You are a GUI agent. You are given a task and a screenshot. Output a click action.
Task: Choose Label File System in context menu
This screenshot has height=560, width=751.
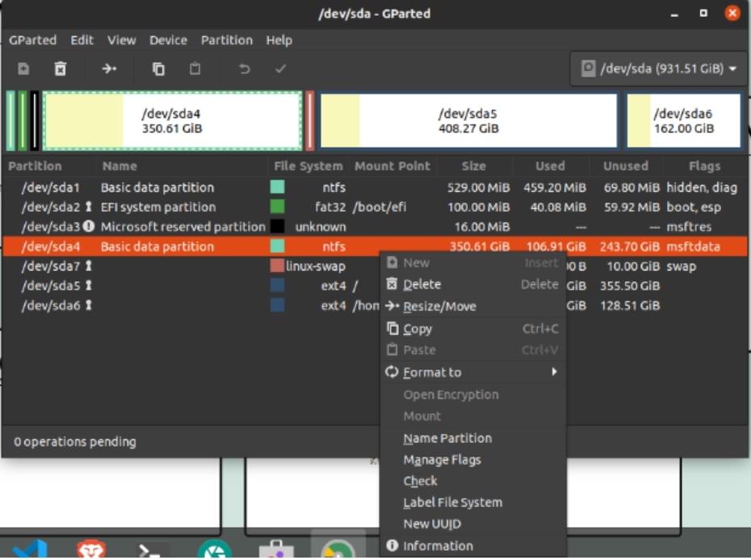pos(472,503)
